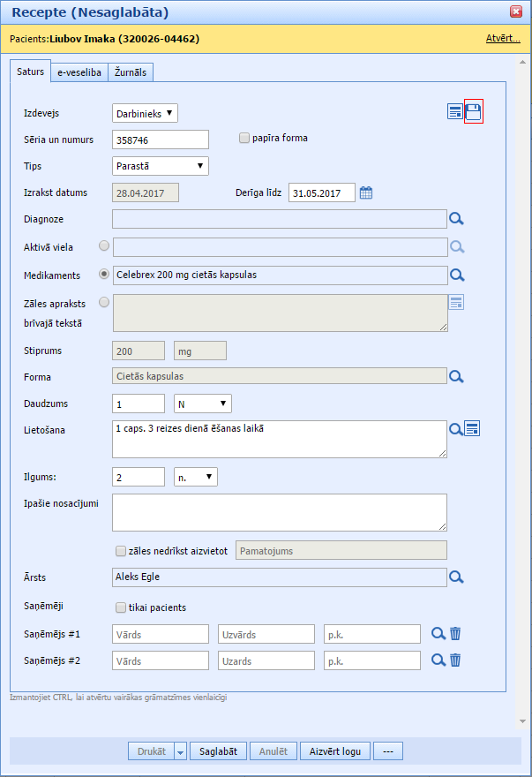Enable the papīra forma checkbox
Viewport: 532px width, 777px height.
pos(244,138)
